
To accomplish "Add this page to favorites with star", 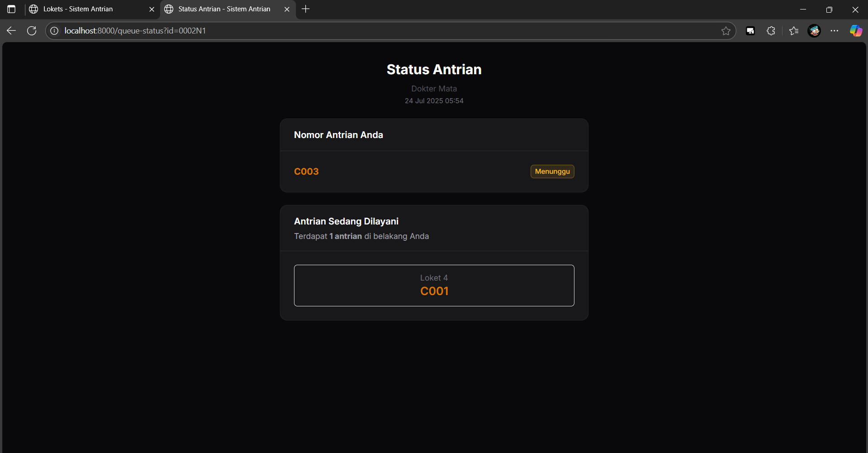I will click(x=726, y=31).
